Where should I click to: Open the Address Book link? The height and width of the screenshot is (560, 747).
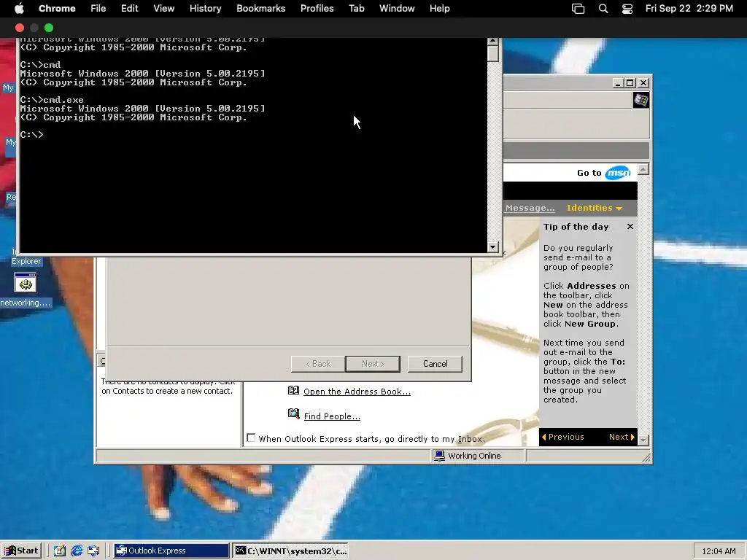click(357, 392)
